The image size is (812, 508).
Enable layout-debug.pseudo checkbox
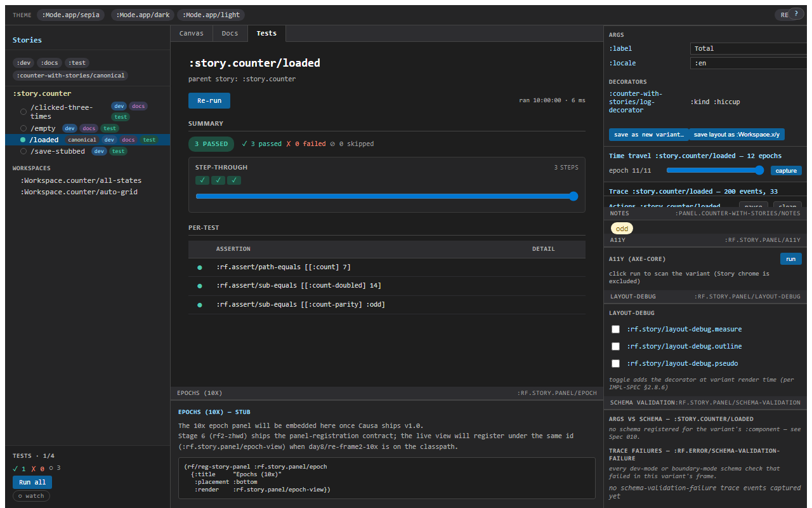pyautogui.click(x=615, y=363)
